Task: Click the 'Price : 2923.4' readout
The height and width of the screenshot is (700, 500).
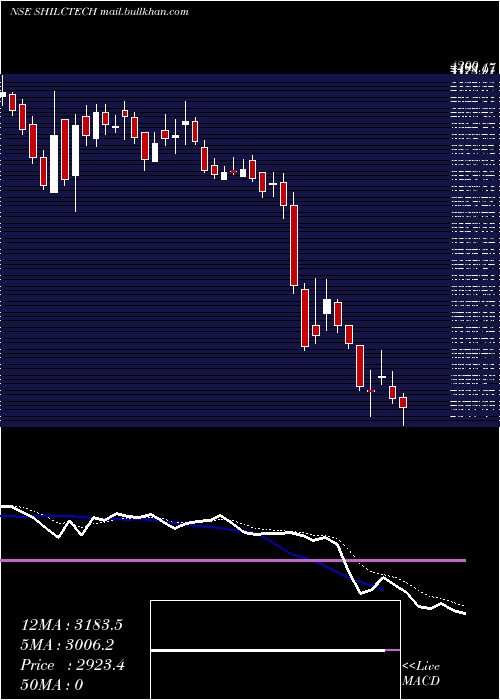Action: (x=73, y=665)
